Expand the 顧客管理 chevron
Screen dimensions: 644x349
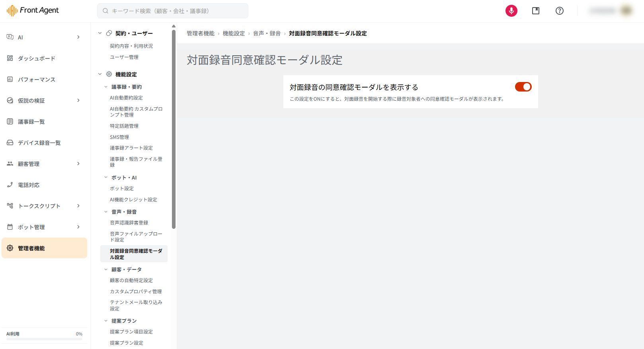pos(78,164)
